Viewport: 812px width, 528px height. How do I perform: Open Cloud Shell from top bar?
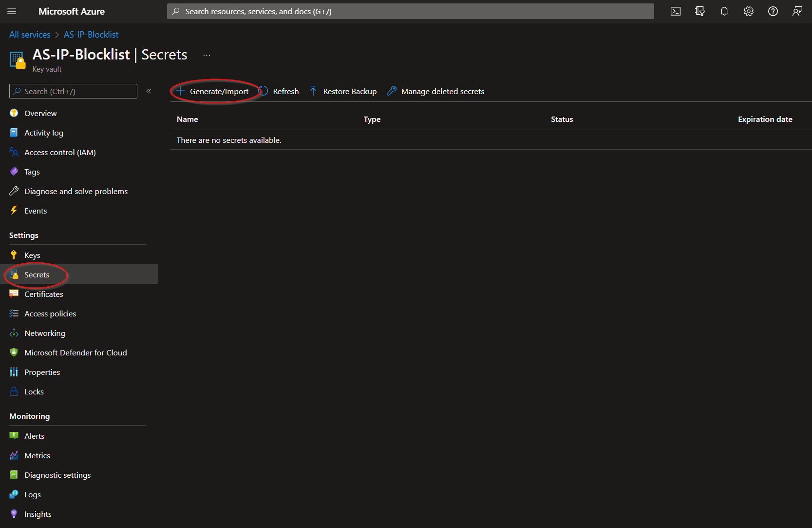[676, 11]
